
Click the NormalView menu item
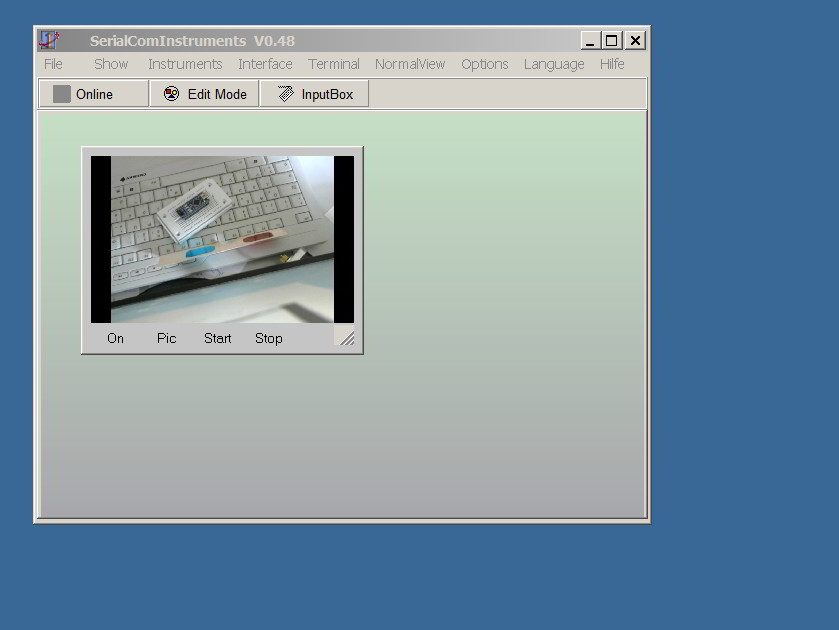(410, 64)
